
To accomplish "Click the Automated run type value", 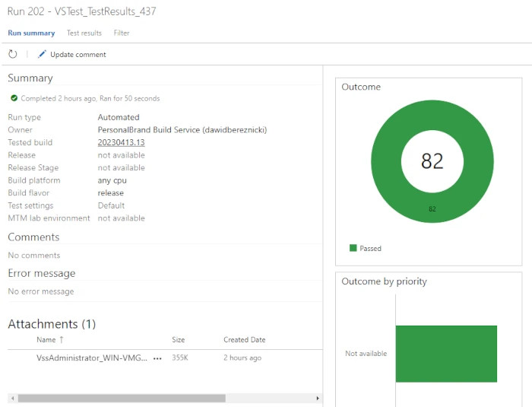I will (x=119, y=117).
